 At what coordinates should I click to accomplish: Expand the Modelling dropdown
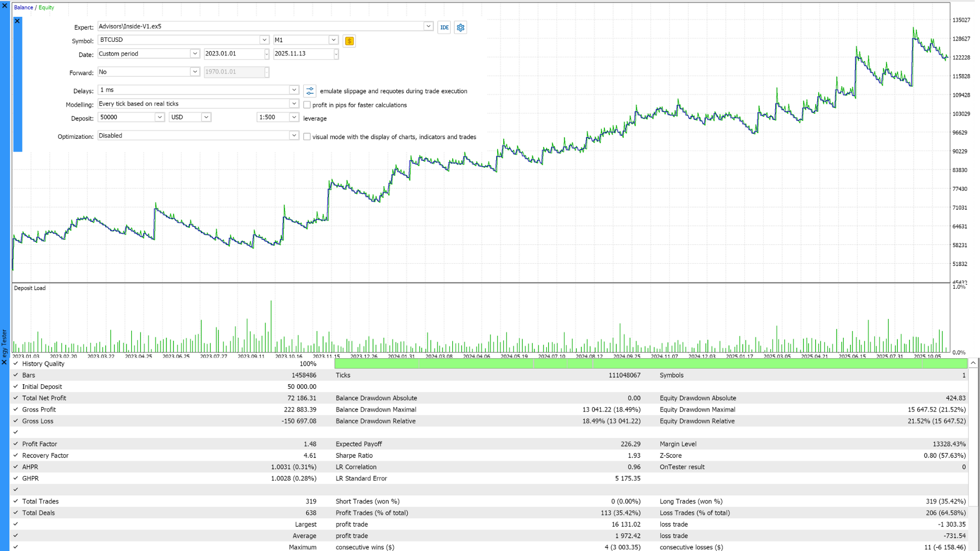point(293,104)
